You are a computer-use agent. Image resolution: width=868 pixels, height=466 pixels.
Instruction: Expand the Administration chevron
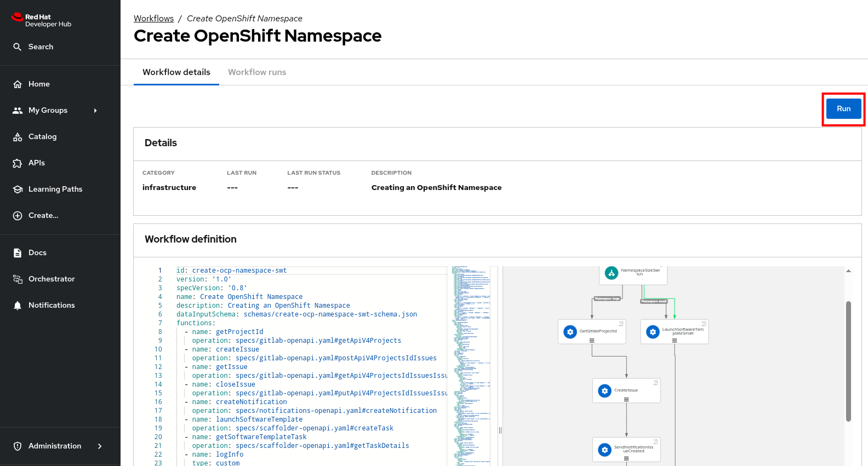tap(100, 446)
